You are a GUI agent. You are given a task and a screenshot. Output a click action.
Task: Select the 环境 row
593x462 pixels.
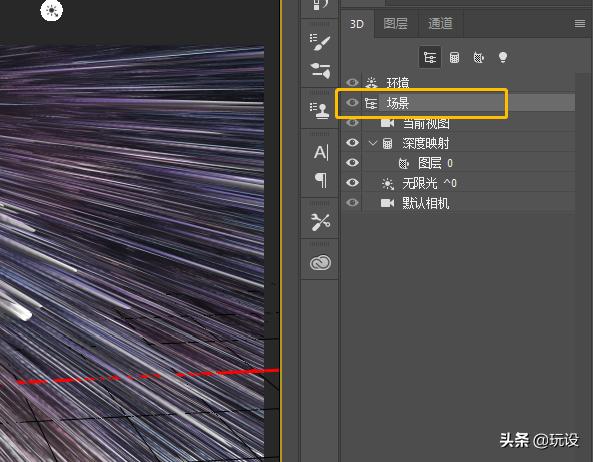pos(458,82)
